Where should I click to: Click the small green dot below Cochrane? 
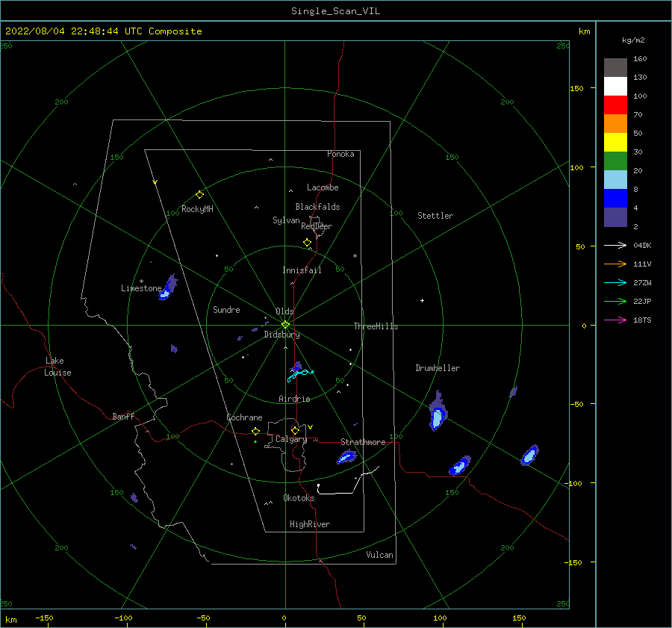255,441
